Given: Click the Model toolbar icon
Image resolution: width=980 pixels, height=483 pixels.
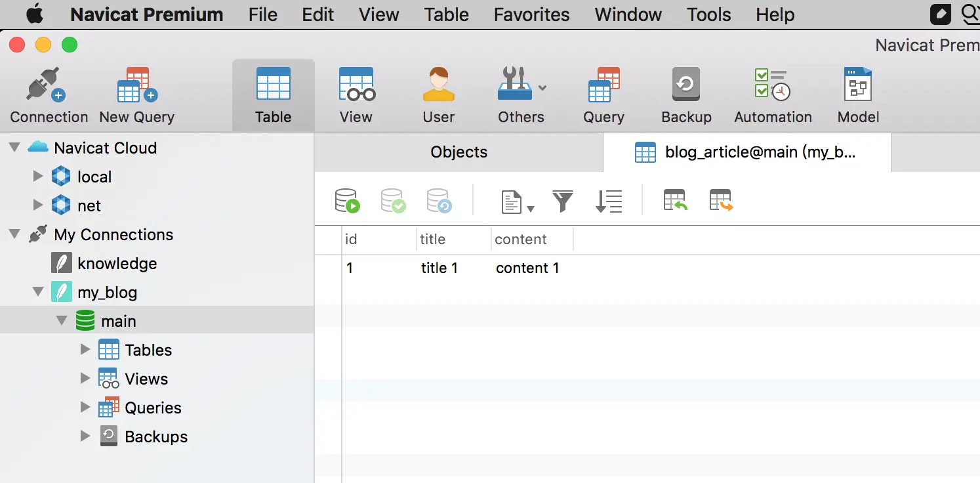Looking at the screenshot, I should [858, 96].
